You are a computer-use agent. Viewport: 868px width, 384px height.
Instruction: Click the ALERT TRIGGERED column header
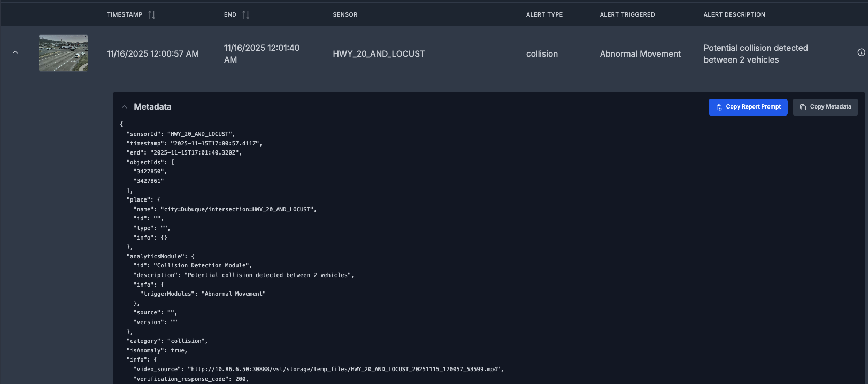coord(627,15)
